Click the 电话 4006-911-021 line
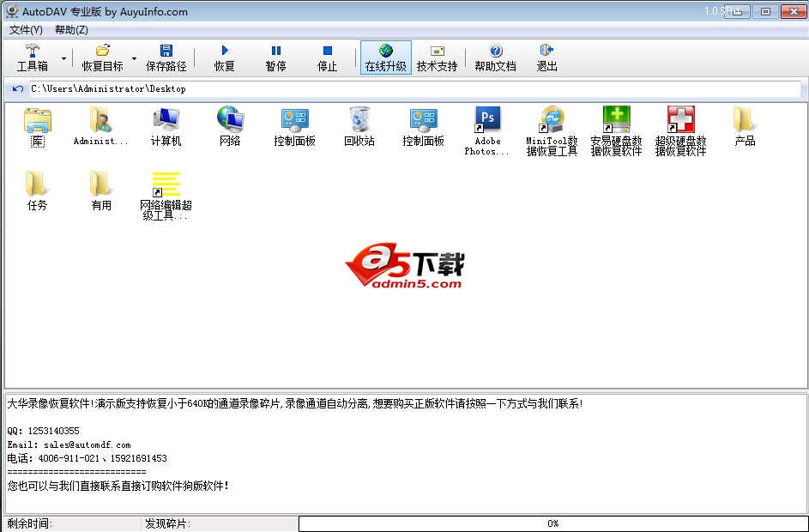This screenshot has width=809, height=532. tap(88, 458)
